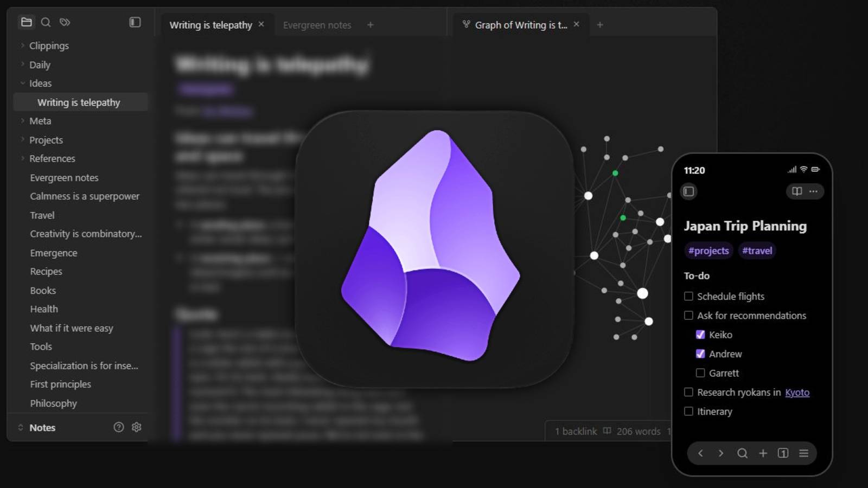Switch to reading view on the phone

(797, 191)
